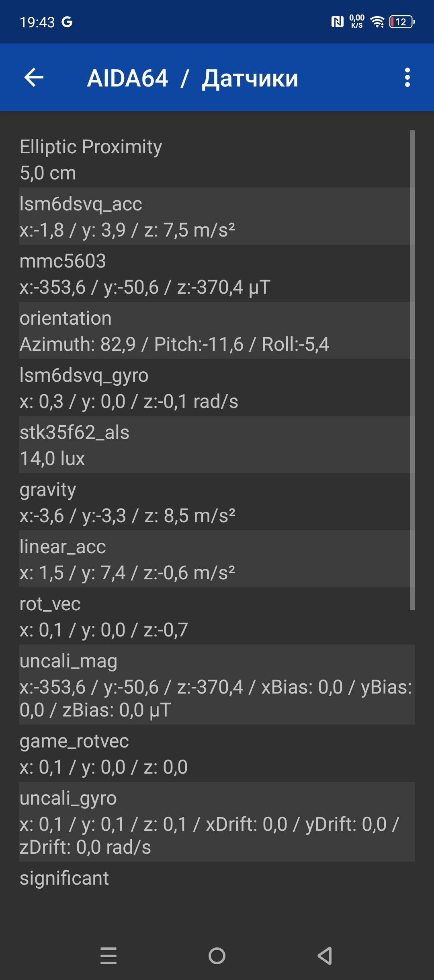434x980 pixels.
Task: Select the lsm6dsvq_acc accelerometer row
Action: [213, 216]
